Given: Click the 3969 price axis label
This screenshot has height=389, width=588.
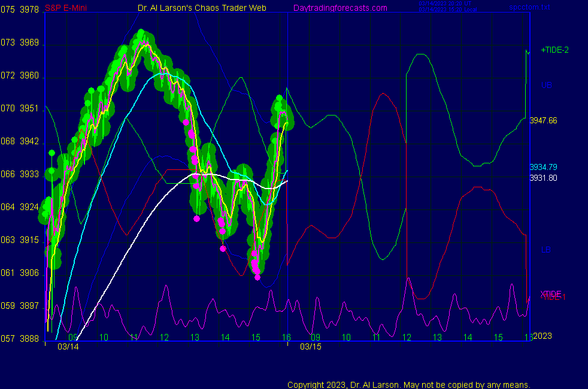Looking at the screenshot, I should [29, 42].
